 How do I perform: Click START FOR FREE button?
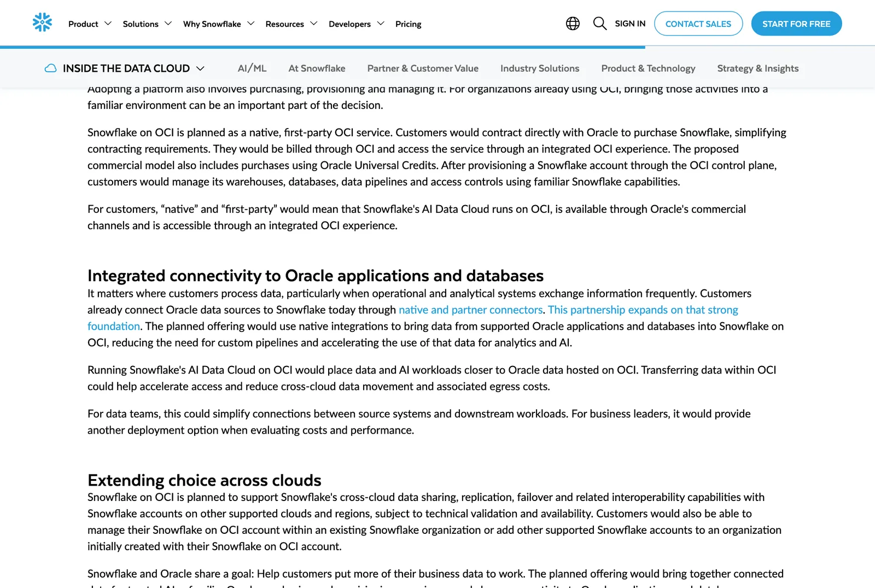(x=796, y=24)
